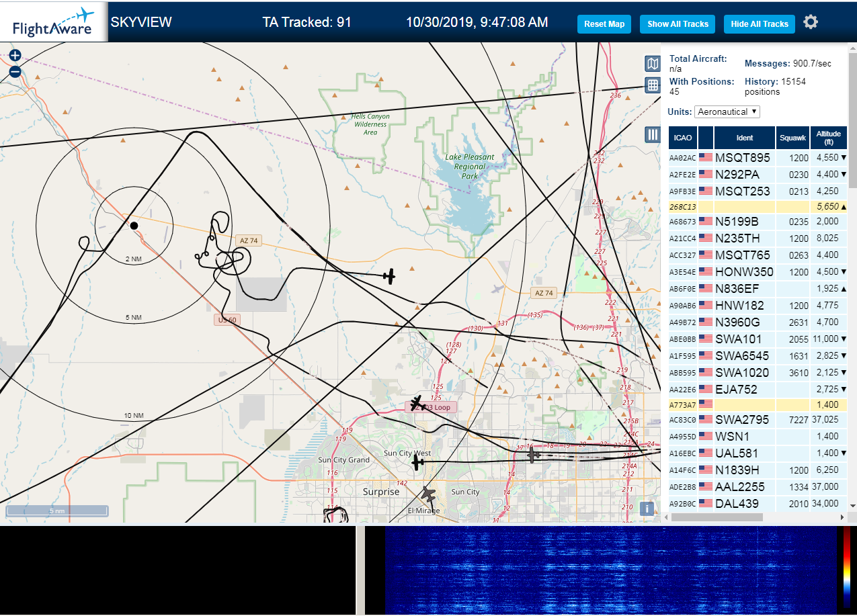Click the Lake Pleasant Regional Park label
This screenshot has width=857, height=616.
(x=470, y=167)
